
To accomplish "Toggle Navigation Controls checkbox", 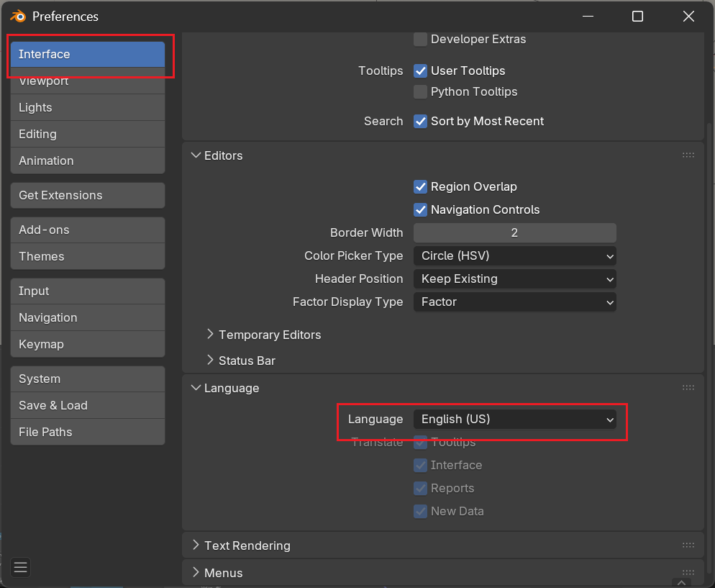I will click(x=420, y=209).
